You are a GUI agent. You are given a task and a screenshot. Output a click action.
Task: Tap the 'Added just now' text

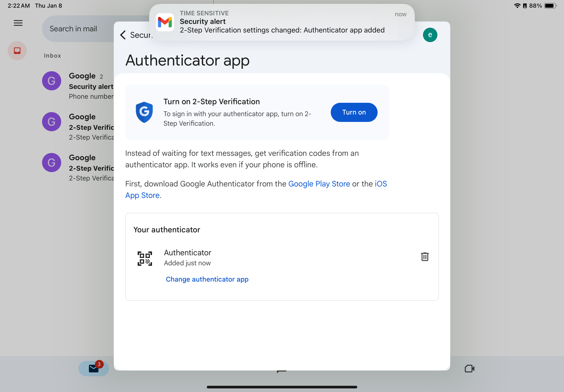[x=187, y=263]
